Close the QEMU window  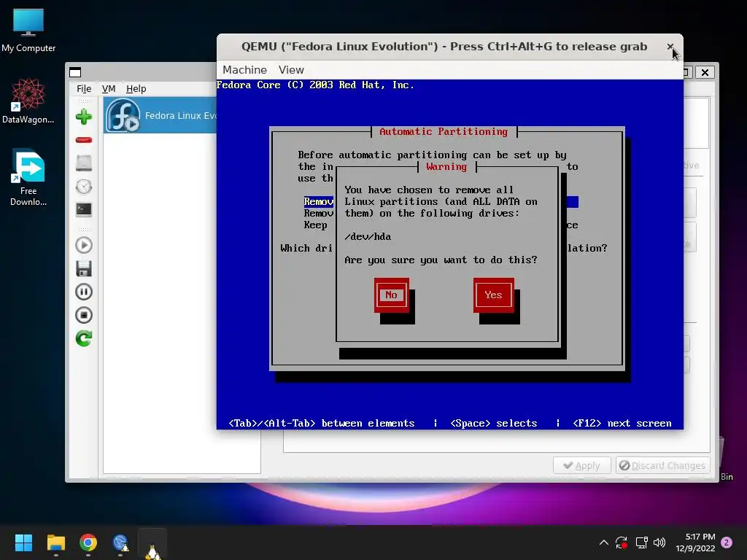670,47
